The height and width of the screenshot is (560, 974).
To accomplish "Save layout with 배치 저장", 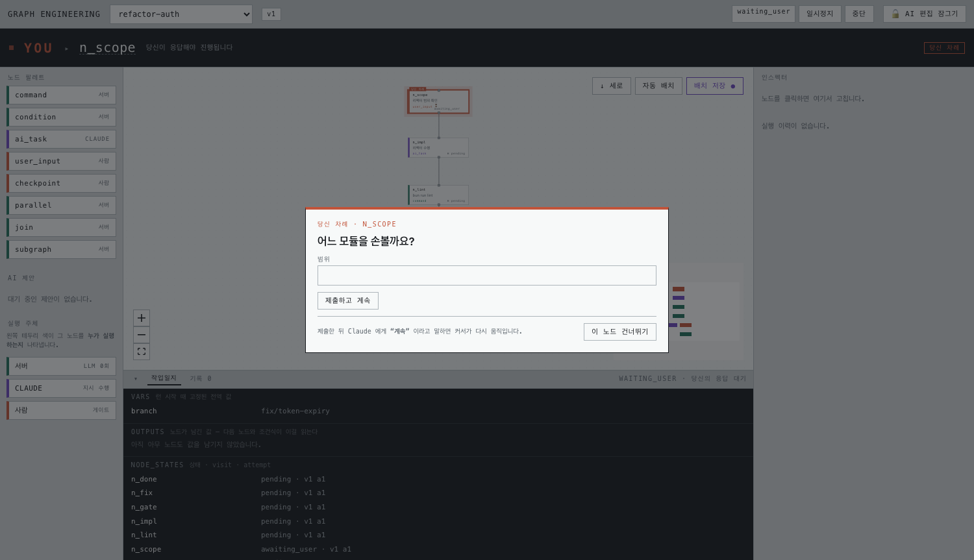I will pos(714,86).
